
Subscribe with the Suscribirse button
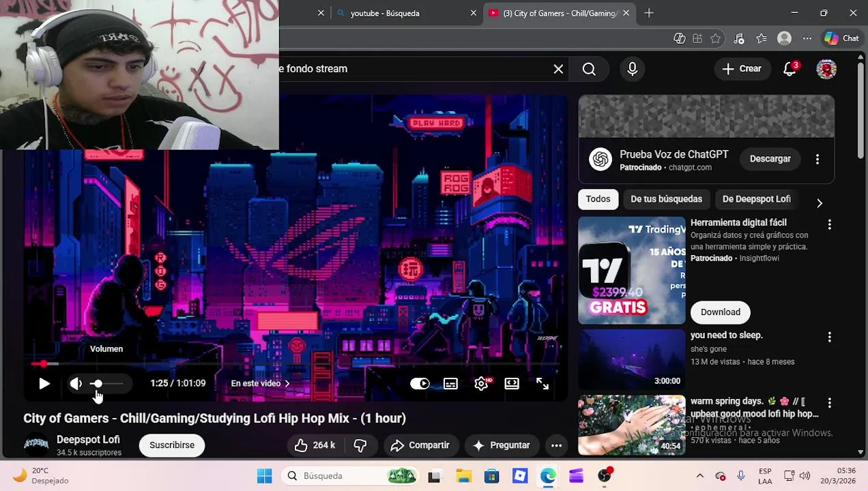(x=172, y=445)
